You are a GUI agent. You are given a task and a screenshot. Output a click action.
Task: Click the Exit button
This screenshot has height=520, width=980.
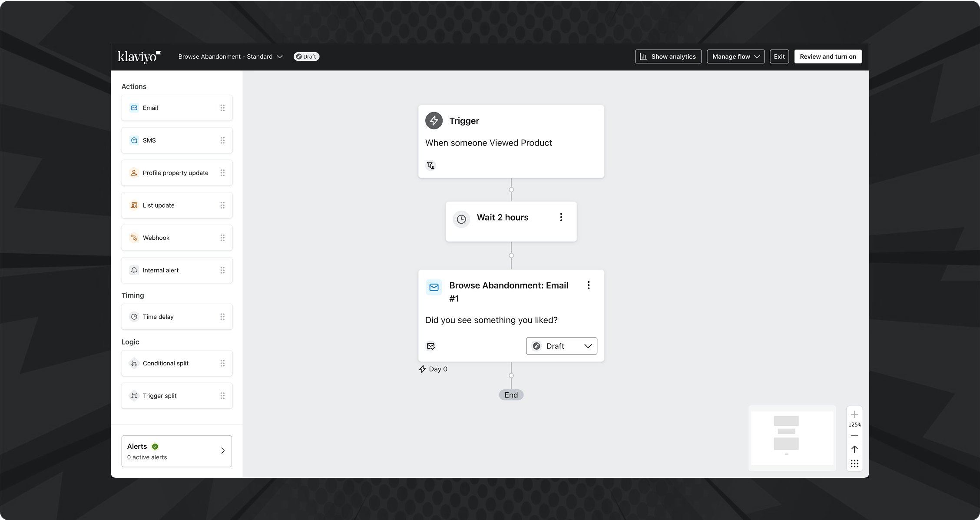pyautogui.click(x=779, y=56)
